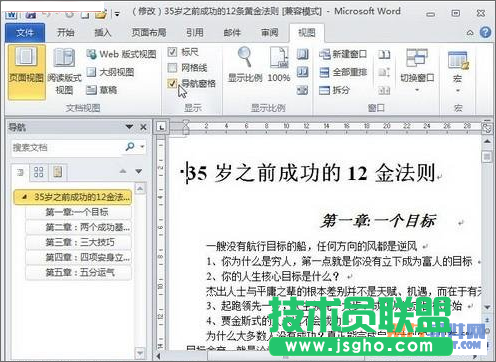Image resolution: width=496 pixels, height=362 pixels.
Task: Switch to Full Screen Reading view (阅读版式视图)
Action: [64, 72]
